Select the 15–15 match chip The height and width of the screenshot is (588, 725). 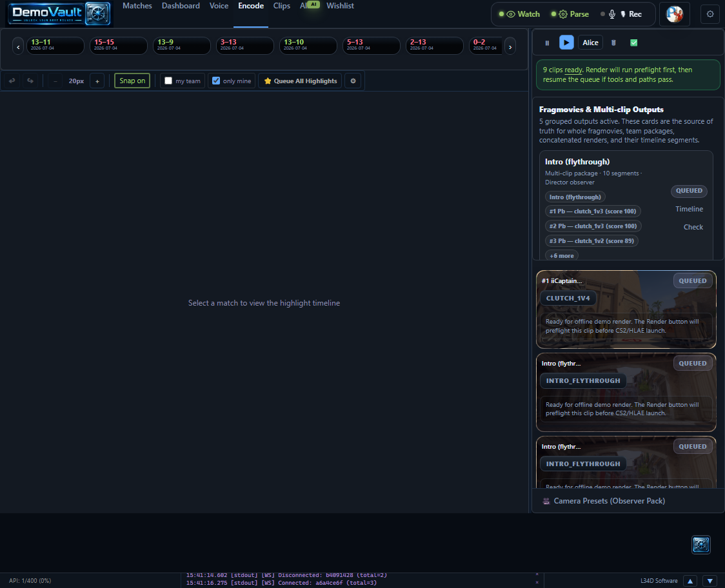coord(119,46)
